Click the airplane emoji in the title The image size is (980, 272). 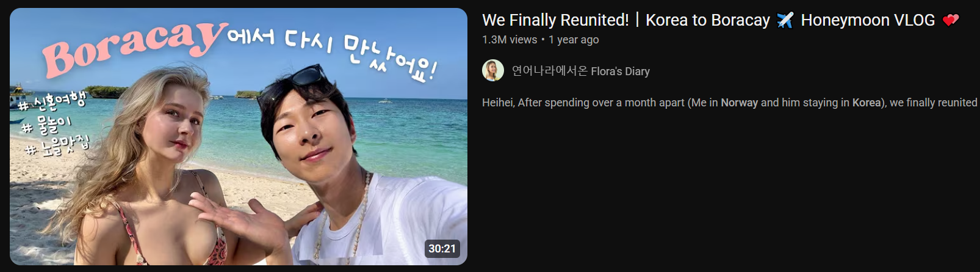pos(785,20)
